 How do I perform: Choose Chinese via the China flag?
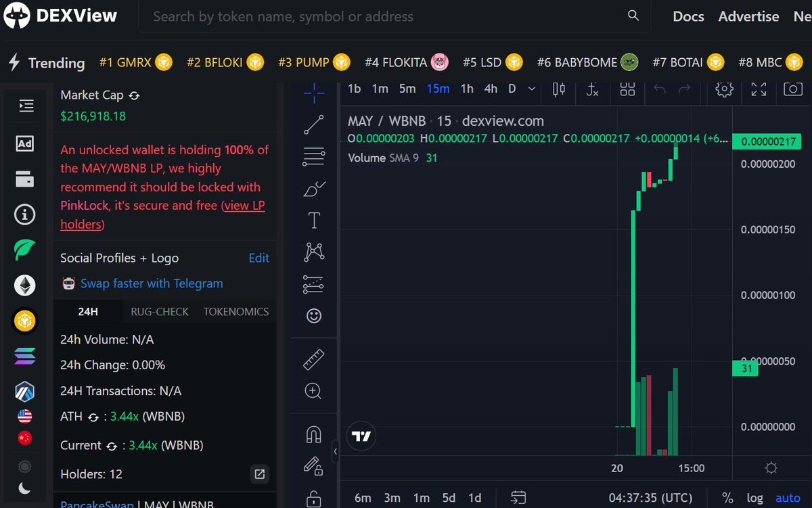point(25,438)
